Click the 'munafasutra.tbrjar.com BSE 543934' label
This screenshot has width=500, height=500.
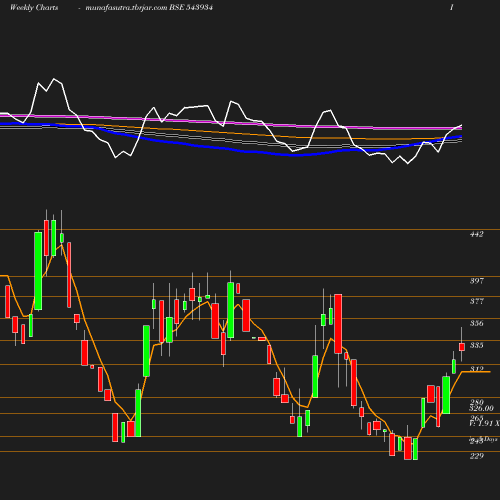[x=149, y=8]
